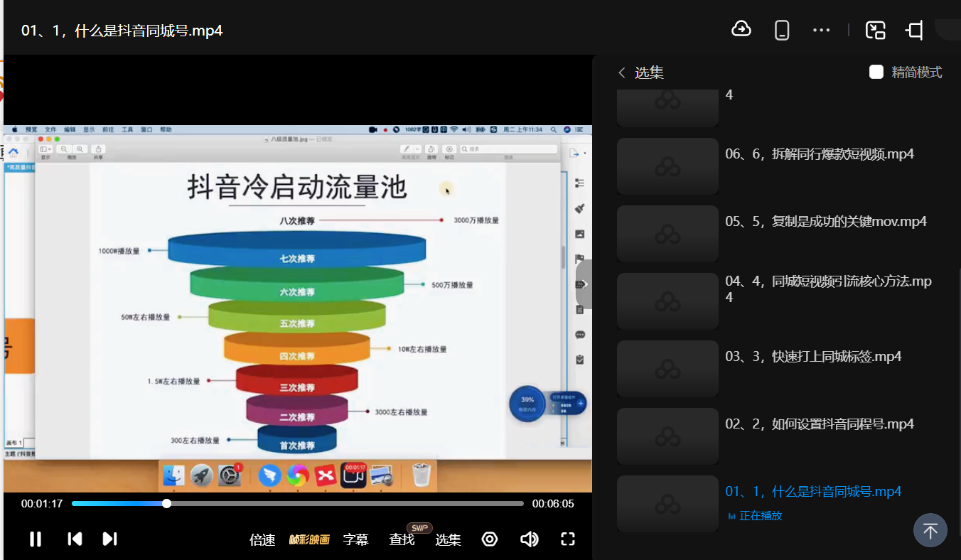Play 03、3，快速打上同城标签.mp4
The image size is (961, 560).
tap(812, 357)
